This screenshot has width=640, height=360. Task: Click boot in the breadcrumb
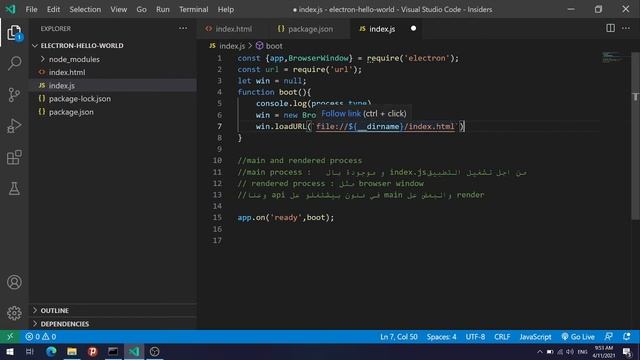pyautogui.click(x=274, y=46)
